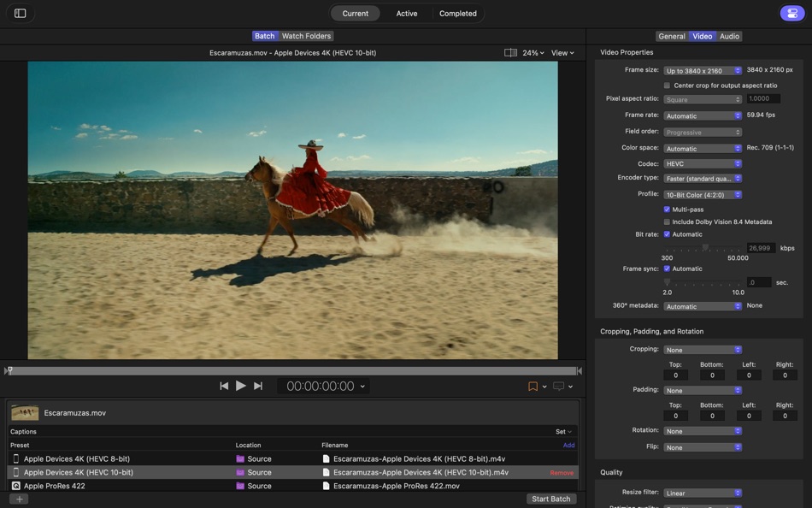Click the orange marker bookmark icon
Viewport: 812px width, 508px height.
(533, 387)
